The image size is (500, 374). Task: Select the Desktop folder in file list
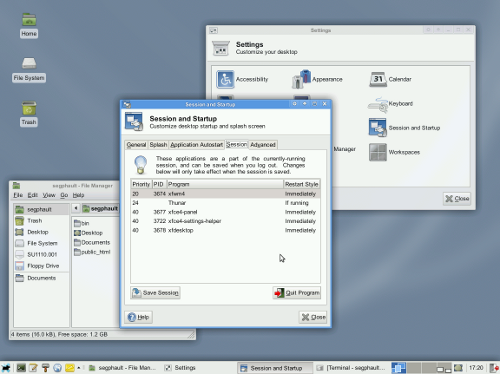(x=88, y=233)
